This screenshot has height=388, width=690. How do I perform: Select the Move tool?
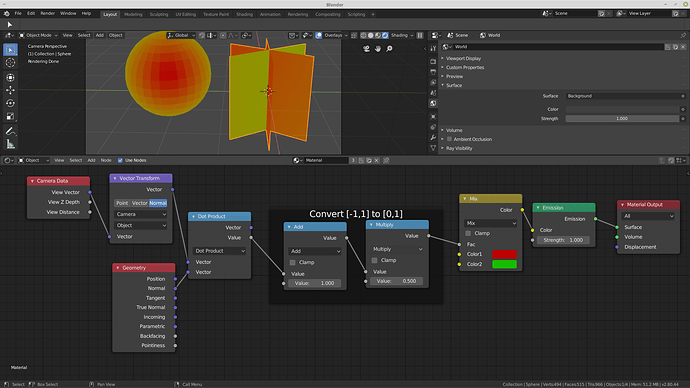[x=10, y=90]
